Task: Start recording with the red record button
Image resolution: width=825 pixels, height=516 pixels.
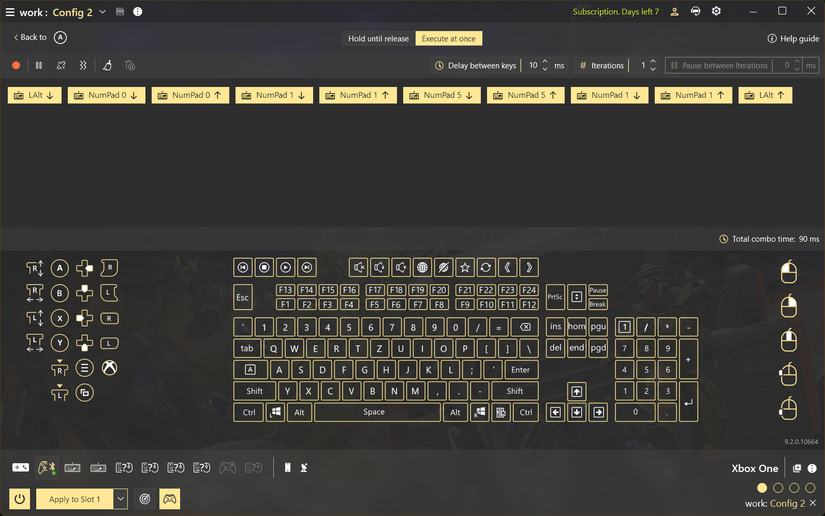Action: (x=16, y=65)
